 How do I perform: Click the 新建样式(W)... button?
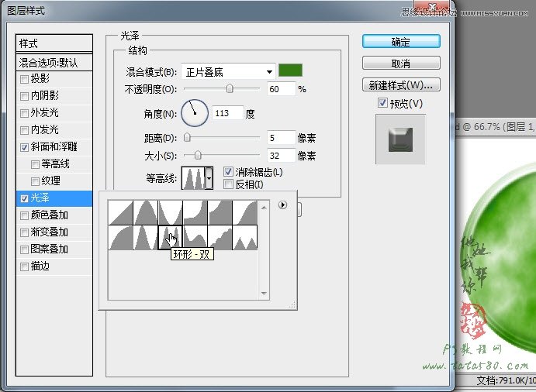click(x=401, y=84)
